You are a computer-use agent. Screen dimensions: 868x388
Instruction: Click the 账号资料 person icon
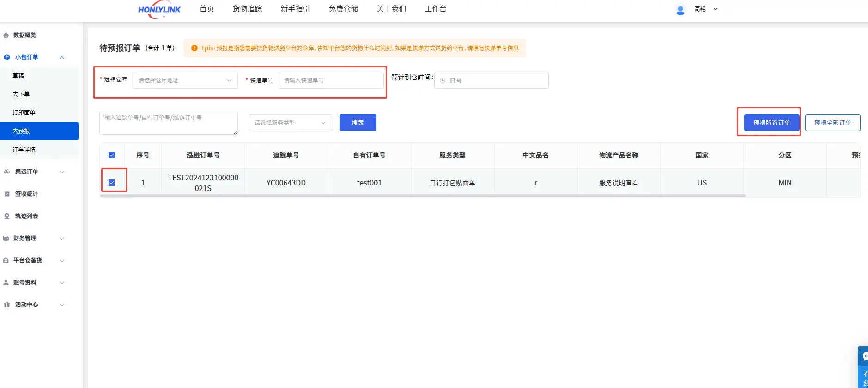pyautogui.click(x=6, y=282)
